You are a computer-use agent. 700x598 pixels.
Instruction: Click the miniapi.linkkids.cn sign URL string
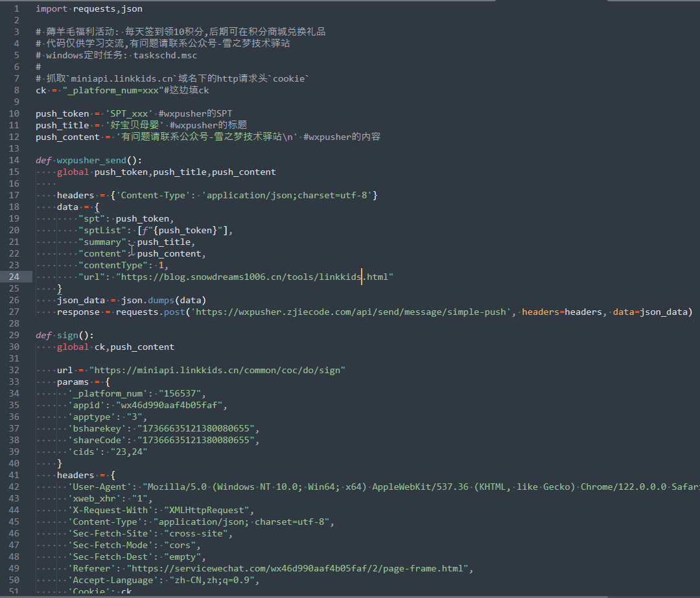point(217,370)
